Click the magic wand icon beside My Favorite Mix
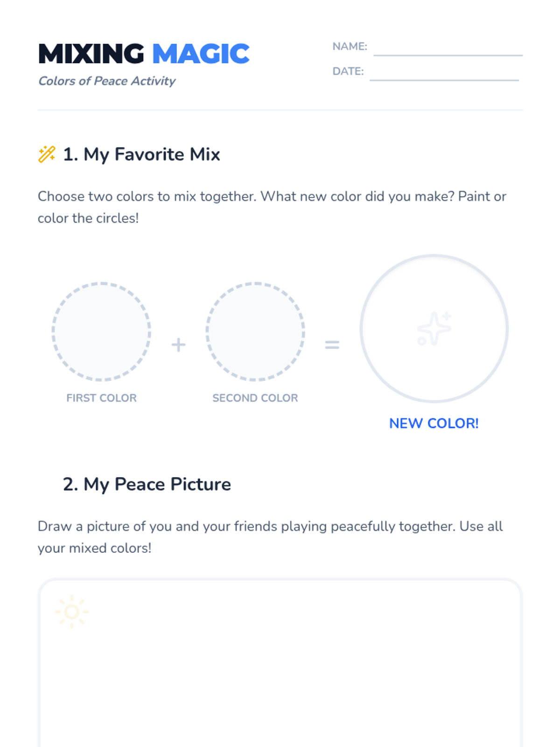The width and height of the screenshot is (560, 747). click(47, 154)
